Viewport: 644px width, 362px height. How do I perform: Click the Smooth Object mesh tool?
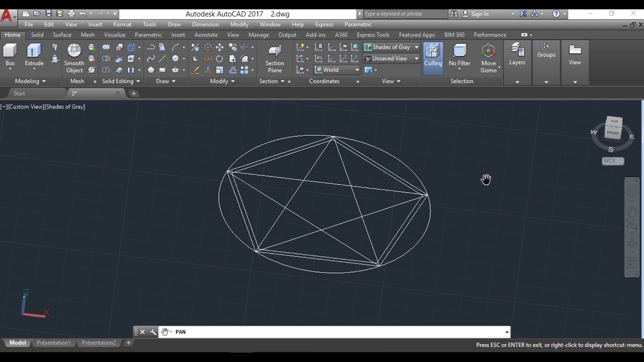(x=74, y=58)
